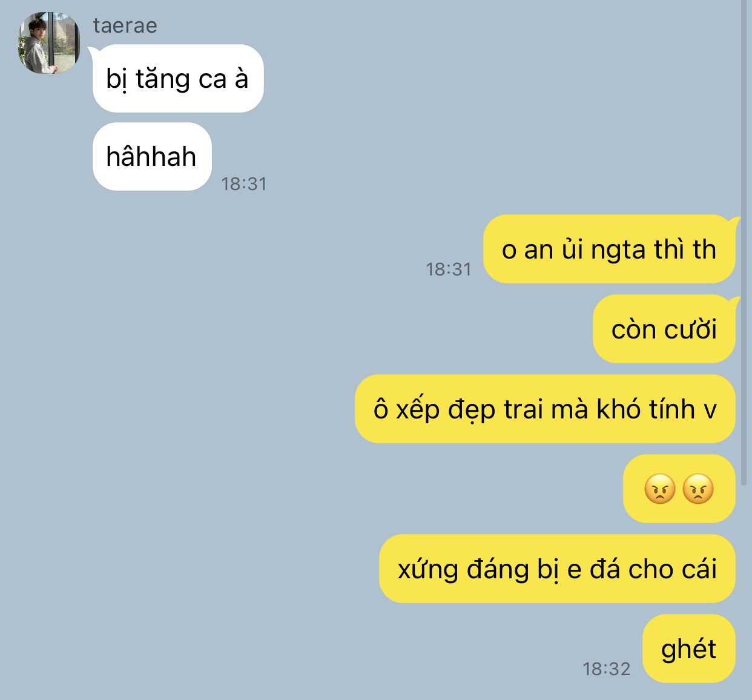Click the 18:31 timestamp beside 'hâhhah'

pyautogui.click(x=244, y=183)
